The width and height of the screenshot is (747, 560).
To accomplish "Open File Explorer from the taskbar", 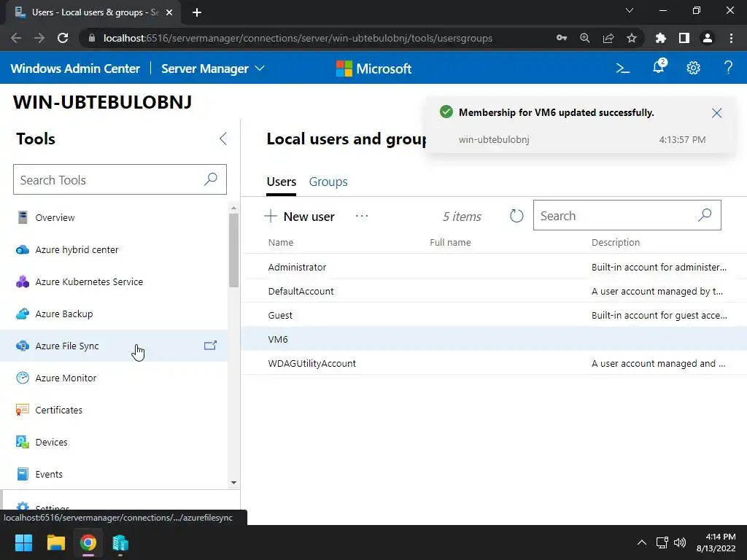I will pos(55,542).
